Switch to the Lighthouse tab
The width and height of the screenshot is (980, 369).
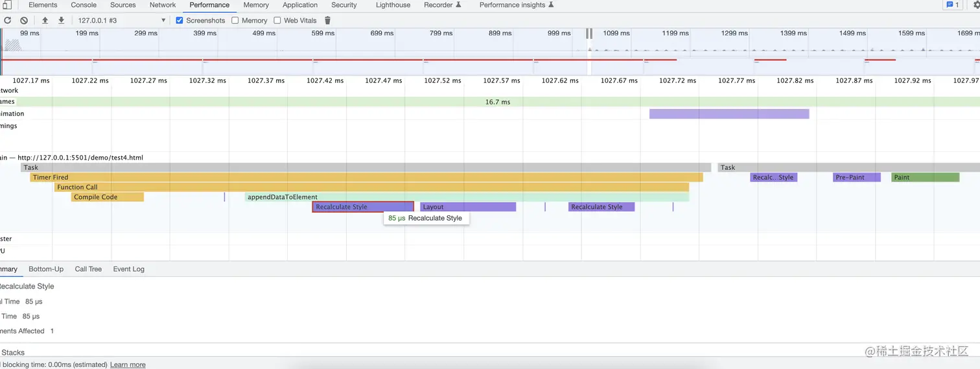point(393,5)
